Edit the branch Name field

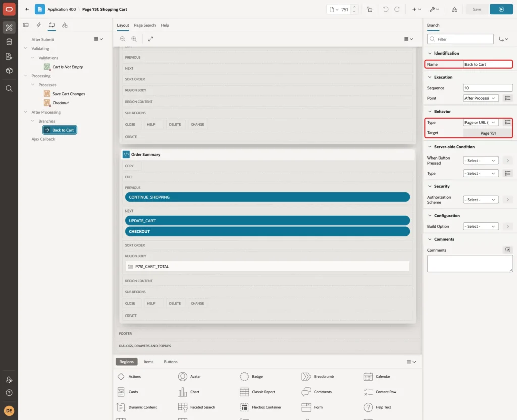tap(488, 64)
